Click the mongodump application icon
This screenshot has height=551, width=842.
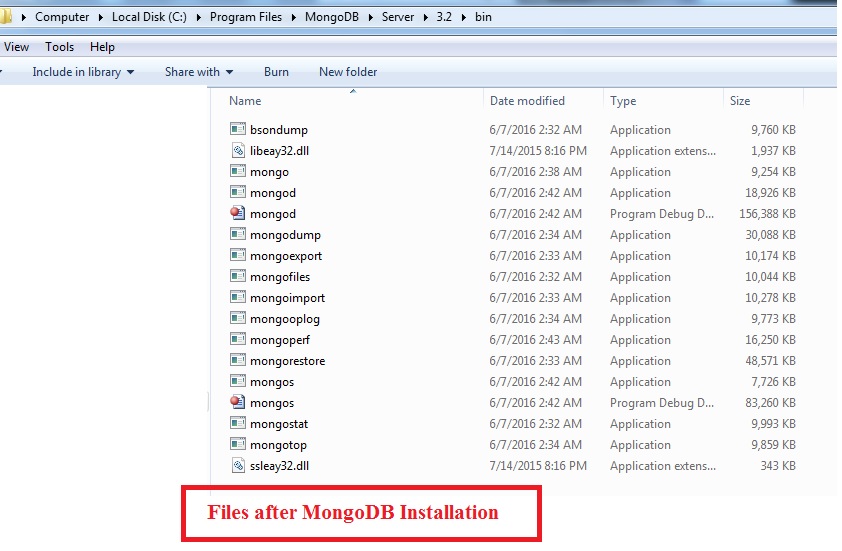[238, 234]
